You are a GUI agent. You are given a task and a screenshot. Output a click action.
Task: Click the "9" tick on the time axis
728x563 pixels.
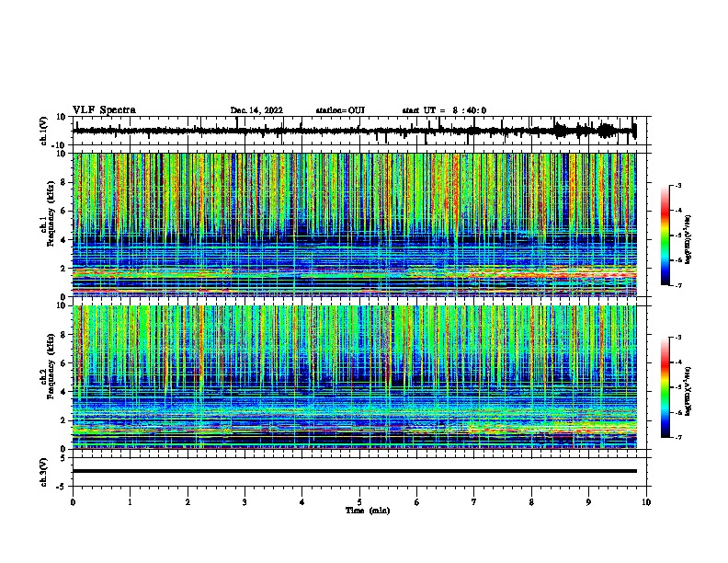click(x=588, y=502)
